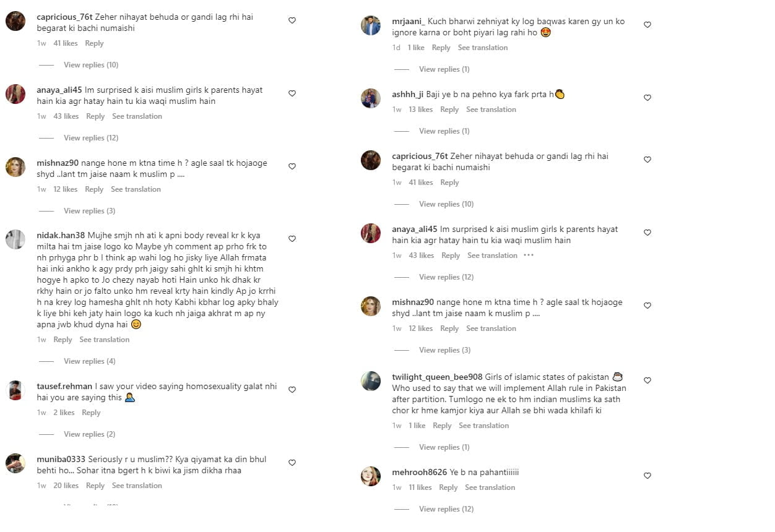Like the mrjaani_ comment with heart icon
The width and height of the screenshot is (775, 532).
[x=647, y=25]
